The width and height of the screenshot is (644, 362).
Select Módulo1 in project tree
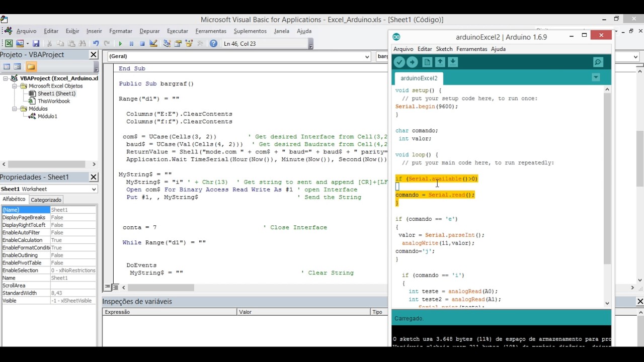(x=47, y=116)
